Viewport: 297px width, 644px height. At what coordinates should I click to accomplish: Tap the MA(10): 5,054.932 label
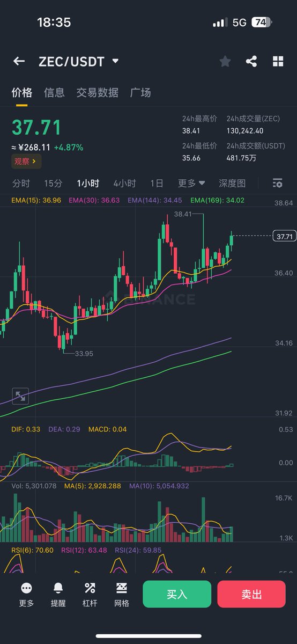tap(159, 486)
